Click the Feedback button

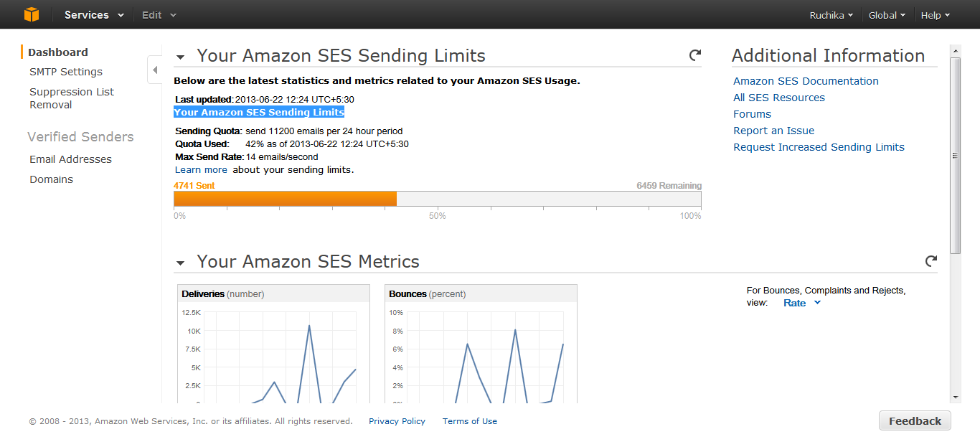915,421
